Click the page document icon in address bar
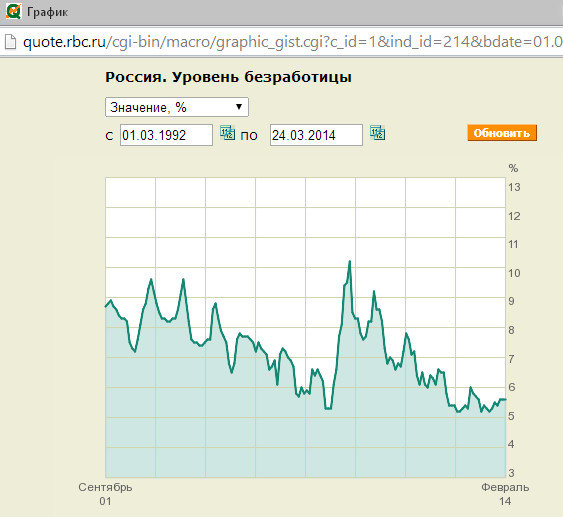Screen dimensions: 563x517 [x=10, y=42]
